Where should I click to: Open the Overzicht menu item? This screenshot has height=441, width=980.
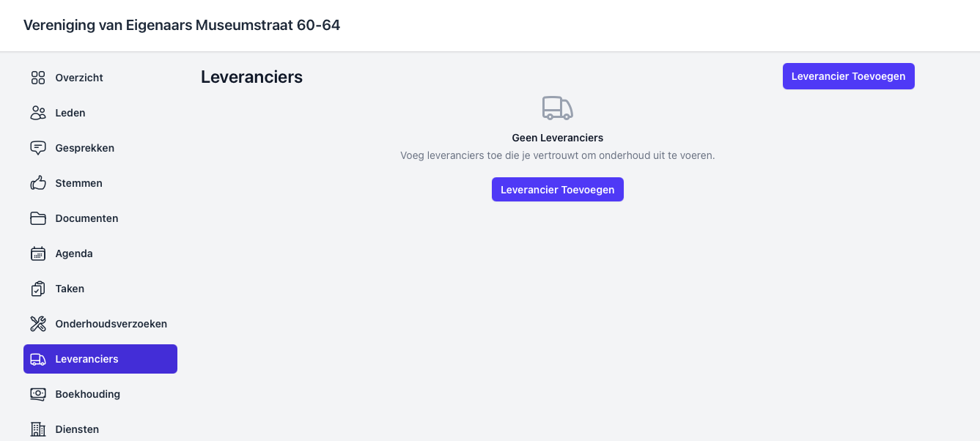(79, 78)
